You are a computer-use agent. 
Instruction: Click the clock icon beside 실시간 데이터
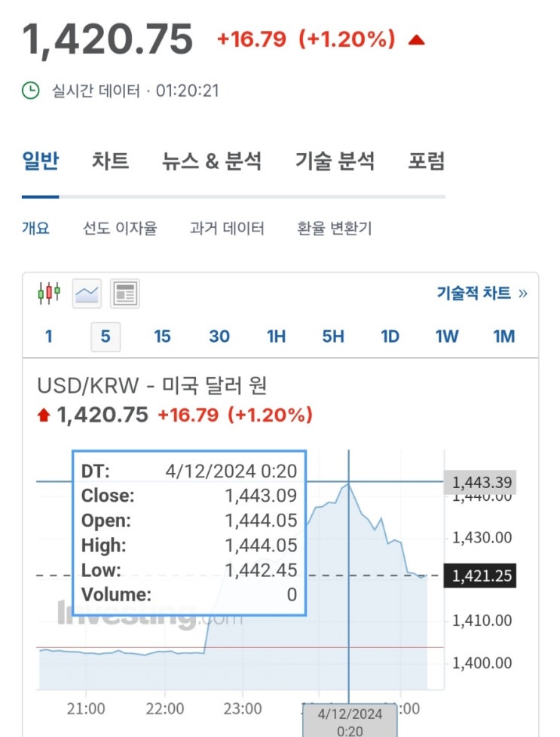[31, 91]
